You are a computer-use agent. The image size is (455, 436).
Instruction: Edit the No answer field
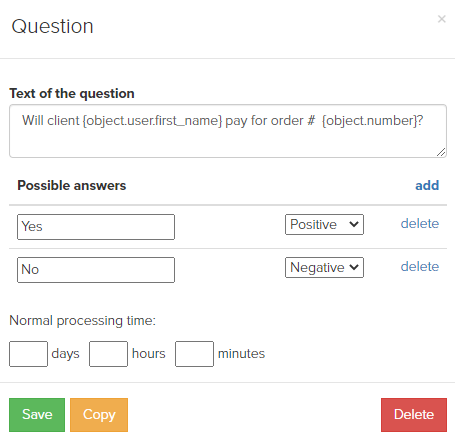click(x=96, y=270)
